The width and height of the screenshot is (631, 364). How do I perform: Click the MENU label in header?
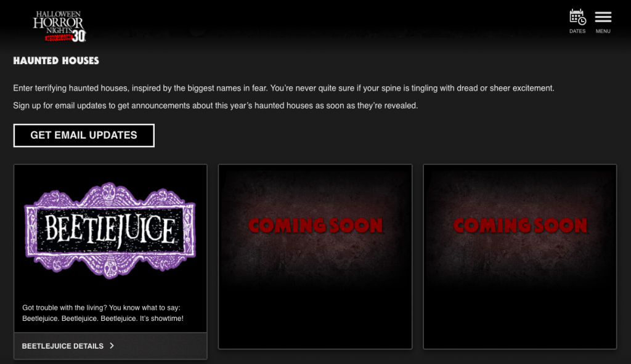[x=603, y=31]
